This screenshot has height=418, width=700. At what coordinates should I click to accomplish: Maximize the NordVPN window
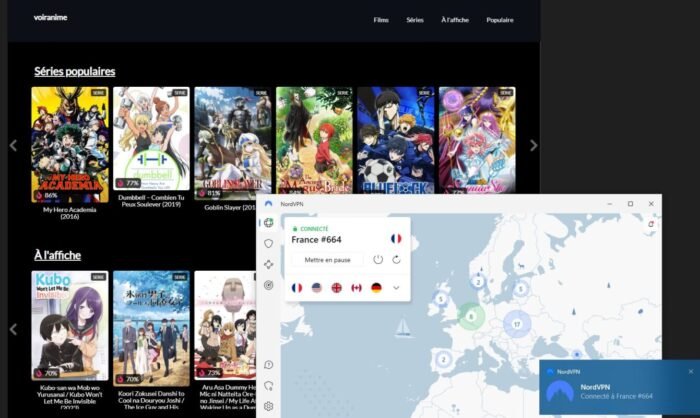pyautogui.click(x=630, y=204)
